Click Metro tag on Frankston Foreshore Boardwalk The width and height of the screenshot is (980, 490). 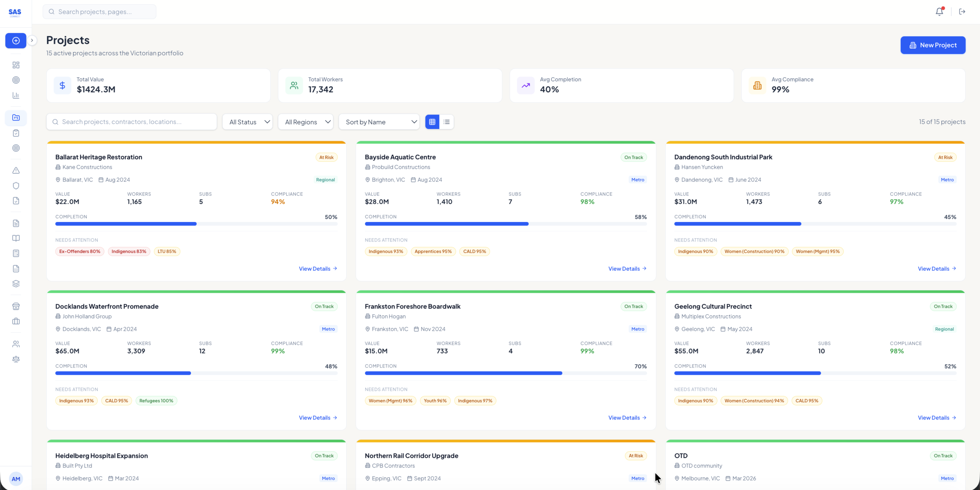click(638, 329)
